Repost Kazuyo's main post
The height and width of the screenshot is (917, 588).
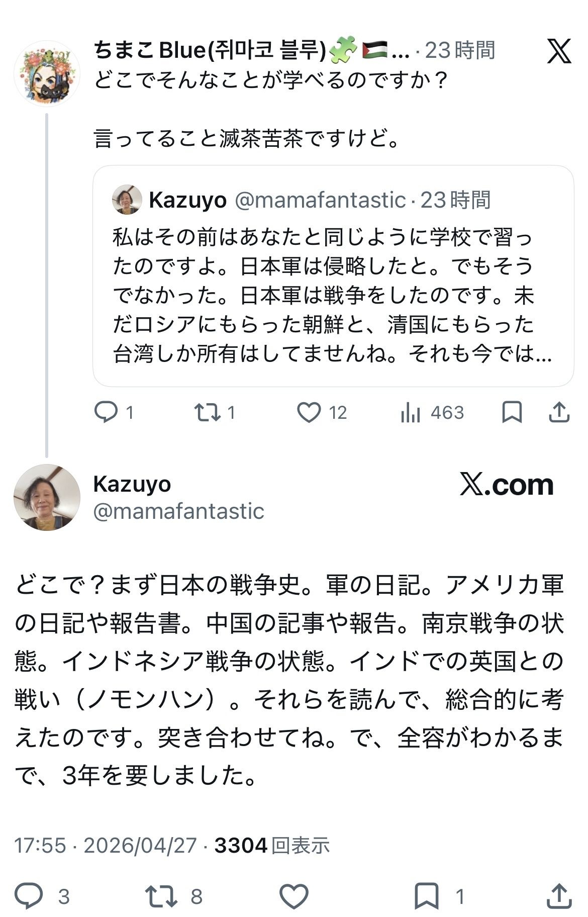tap(161, 896)
